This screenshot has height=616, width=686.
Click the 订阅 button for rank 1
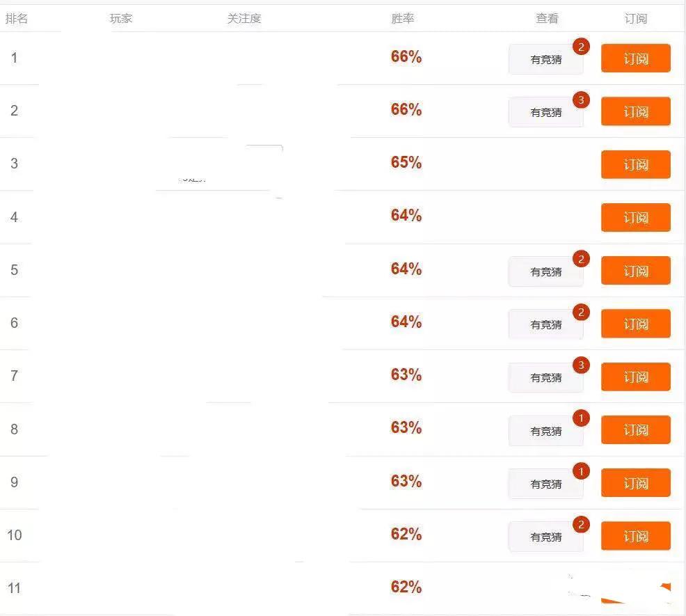635,58
